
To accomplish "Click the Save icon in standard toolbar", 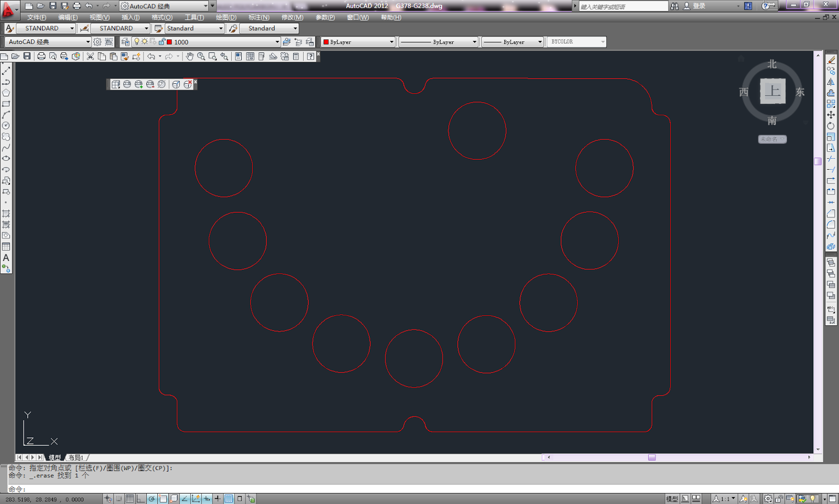I will click(27, 57).
